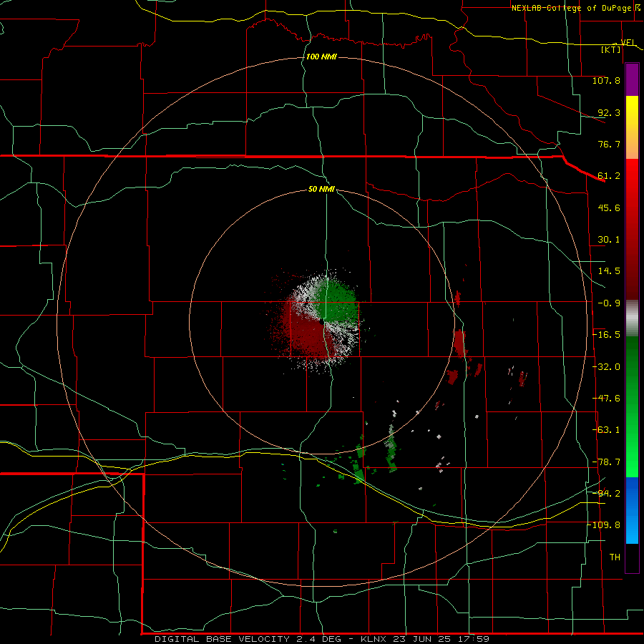644x644 pixels.
Task: Click the [KT] units label
Action: [611, 49]
